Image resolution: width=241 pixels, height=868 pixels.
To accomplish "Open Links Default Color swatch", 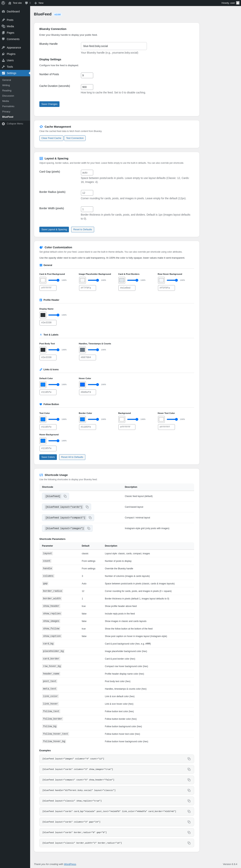I will [x=43, y=384].
